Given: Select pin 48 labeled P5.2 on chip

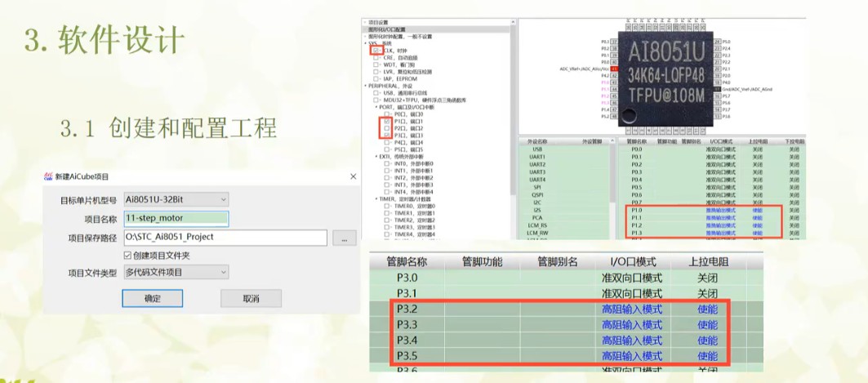Looking at the screenshot, I should (x=614, y=116).
